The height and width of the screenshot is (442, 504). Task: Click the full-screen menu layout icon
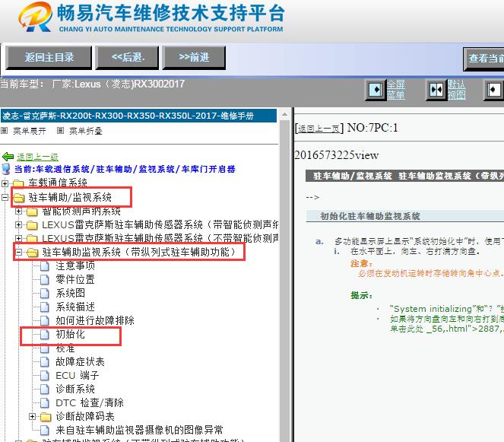(x=375, y=90)
